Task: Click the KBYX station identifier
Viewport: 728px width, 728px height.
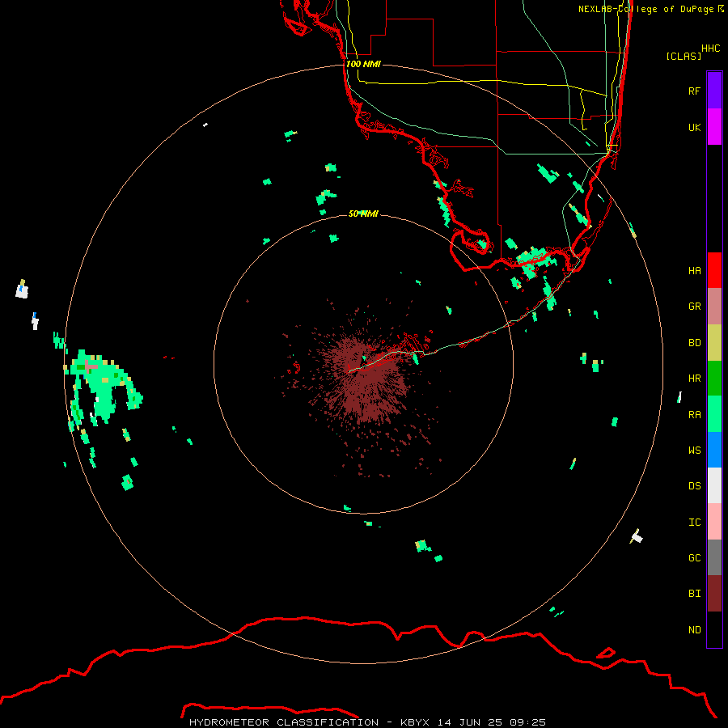Action: tap(415, 722)
